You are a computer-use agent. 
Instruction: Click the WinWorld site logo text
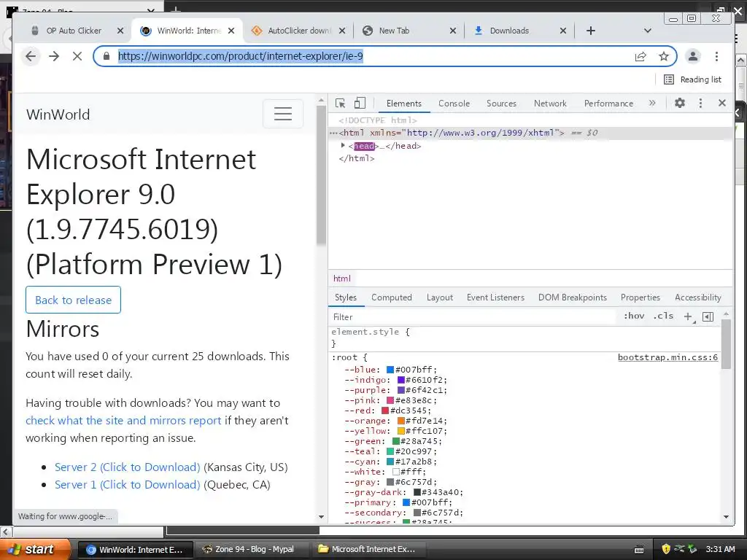[x=58, y=114]
